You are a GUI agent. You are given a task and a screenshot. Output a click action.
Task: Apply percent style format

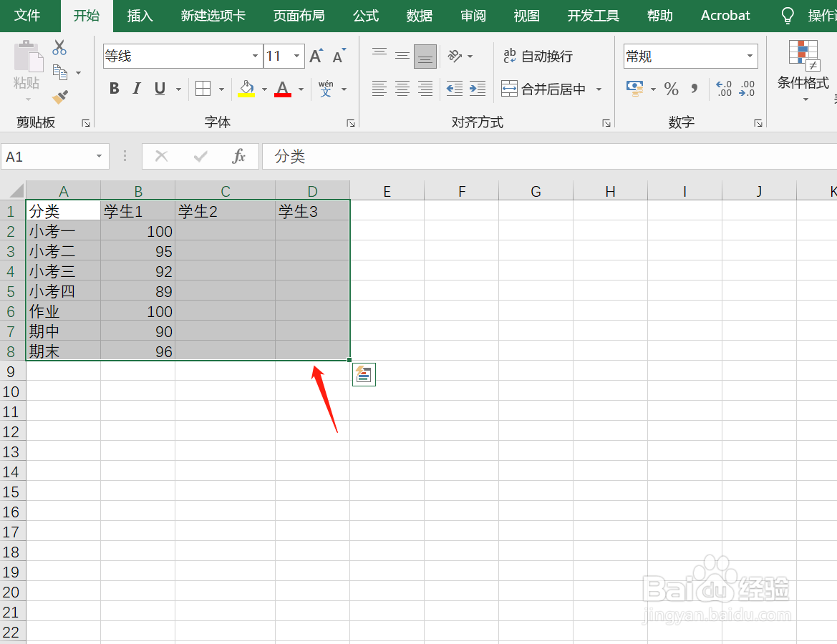[671, 89]
